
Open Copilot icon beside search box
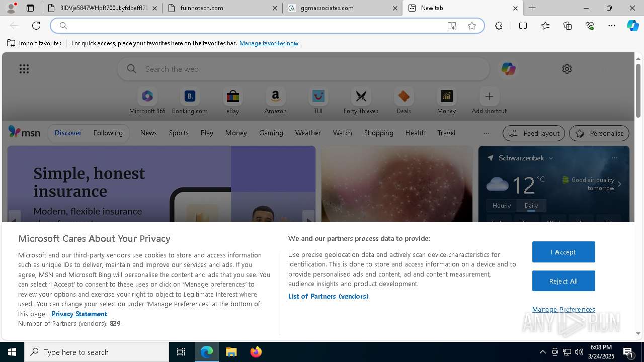pos(508,69)
